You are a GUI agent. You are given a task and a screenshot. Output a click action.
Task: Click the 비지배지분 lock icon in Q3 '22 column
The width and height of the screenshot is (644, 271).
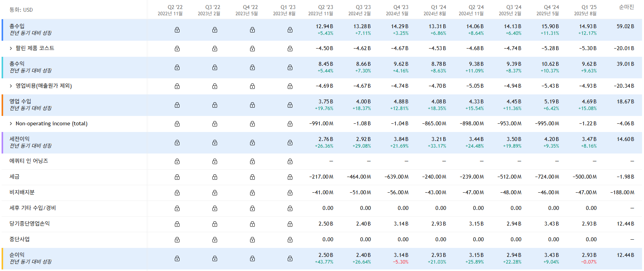(215, 193)
